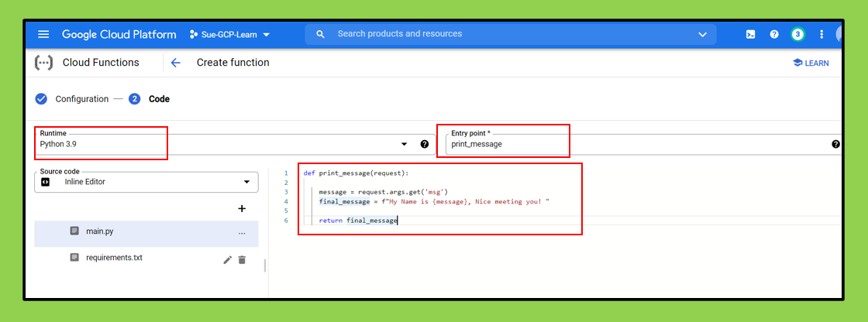Open the three-dot settings menu in header
868x322 pixels.
point(821,34)
